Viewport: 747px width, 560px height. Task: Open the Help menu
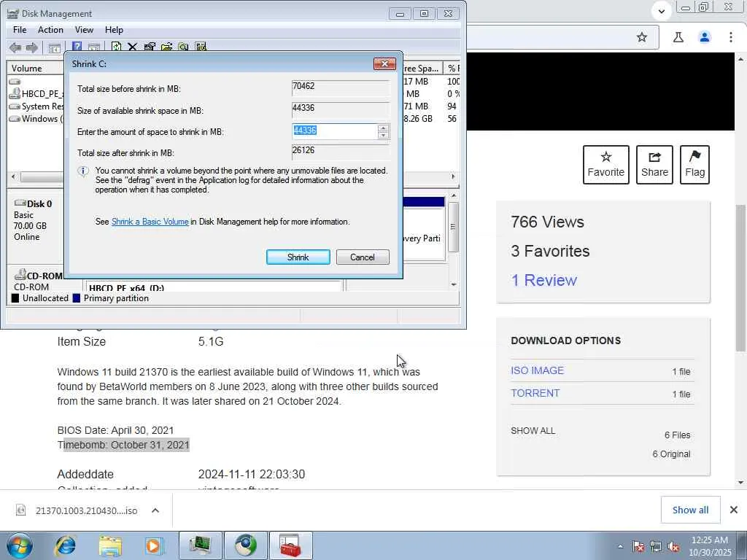tap(114, 29)
